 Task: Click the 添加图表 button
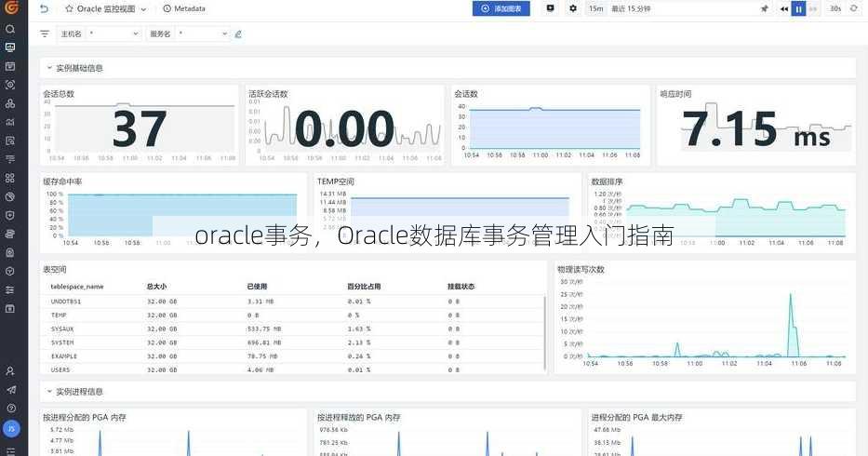[501, 9]
